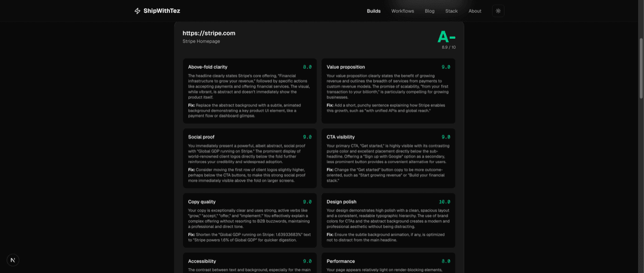Click the Design polish 10.0 card
The height and width of the screenshot is (273, 644).
[x=388, y=220]
